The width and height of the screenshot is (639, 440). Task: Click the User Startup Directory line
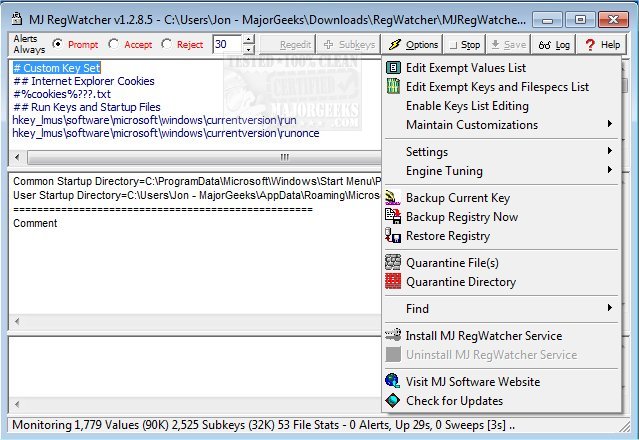click(x=197, y=196)
